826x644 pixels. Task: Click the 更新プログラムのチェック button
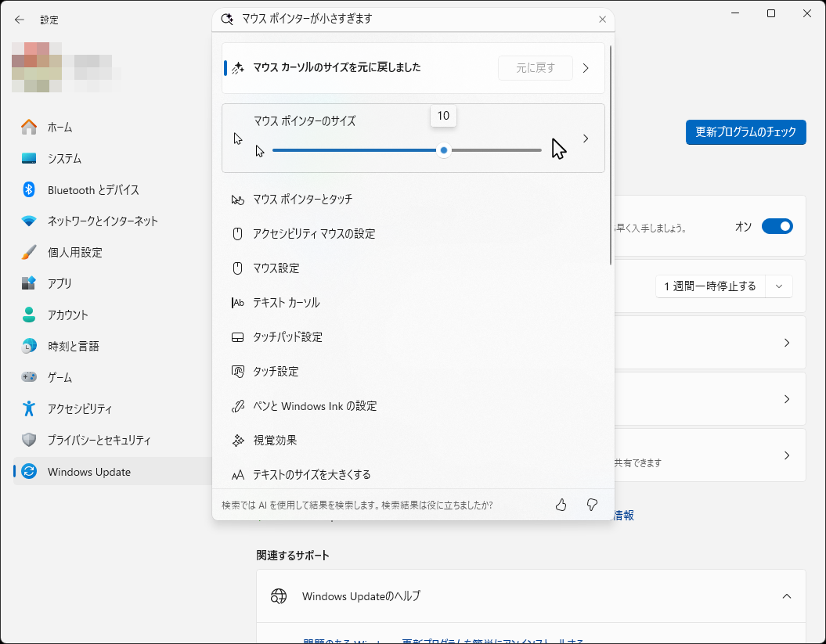745,132
